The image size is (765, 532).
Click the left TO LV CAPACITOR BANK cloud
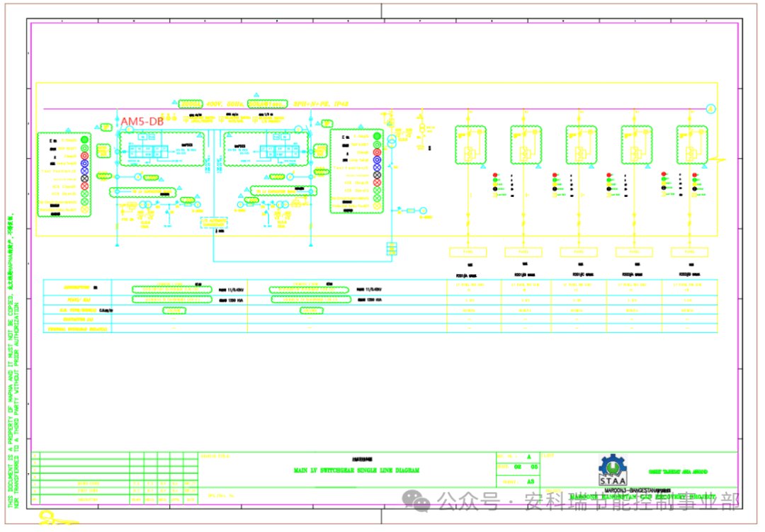142,192
